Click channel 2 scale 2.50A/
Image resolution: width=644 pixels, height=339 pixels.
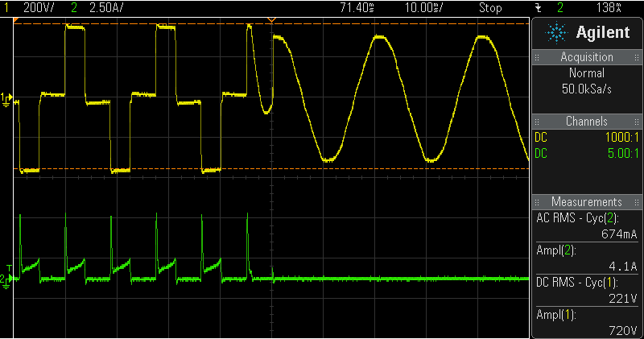pos(106,7)
